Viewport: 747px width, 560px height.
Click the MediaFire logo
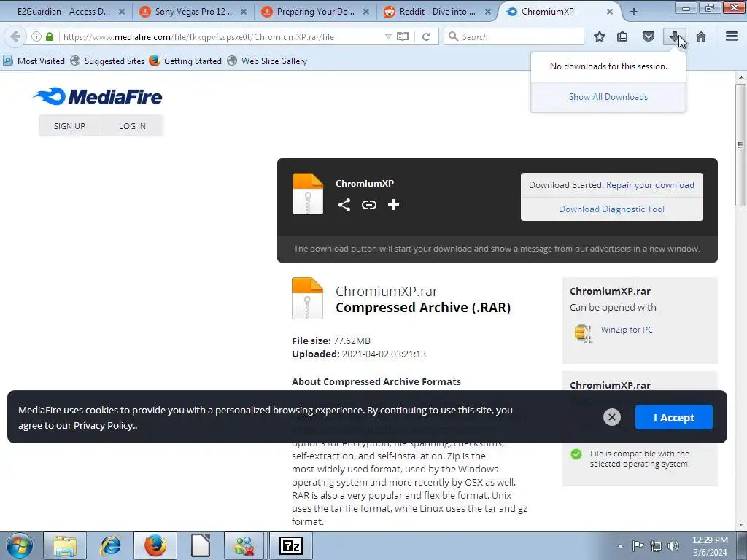[98, 96]
